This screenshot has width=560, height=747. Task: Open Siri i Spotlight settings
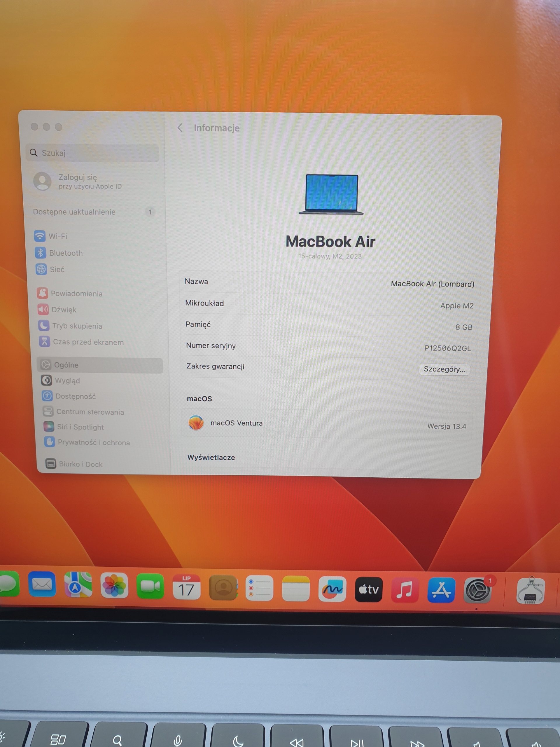(80, 427)
